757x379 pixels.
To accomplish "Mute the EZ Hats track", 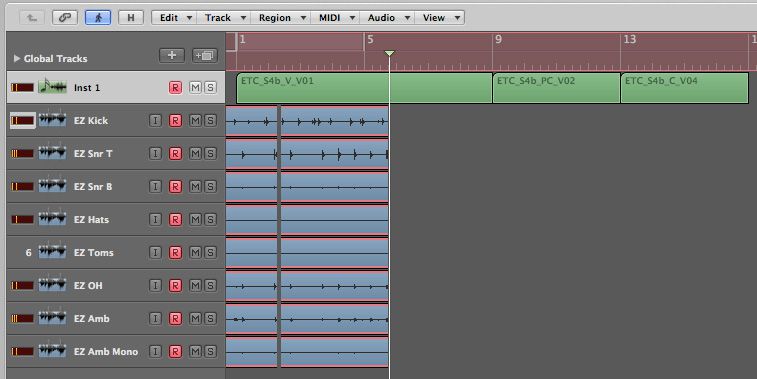I will (x=195, y=219).
